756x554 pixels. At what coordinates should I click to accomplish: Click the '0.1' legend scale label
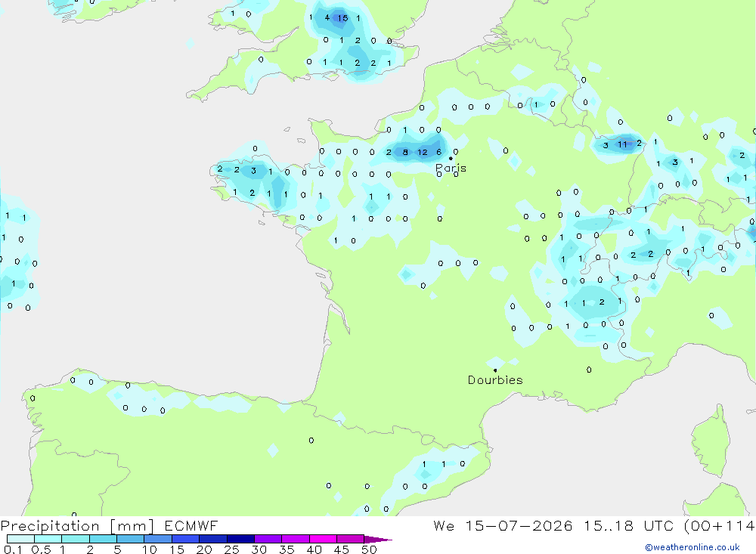[13, 549]
